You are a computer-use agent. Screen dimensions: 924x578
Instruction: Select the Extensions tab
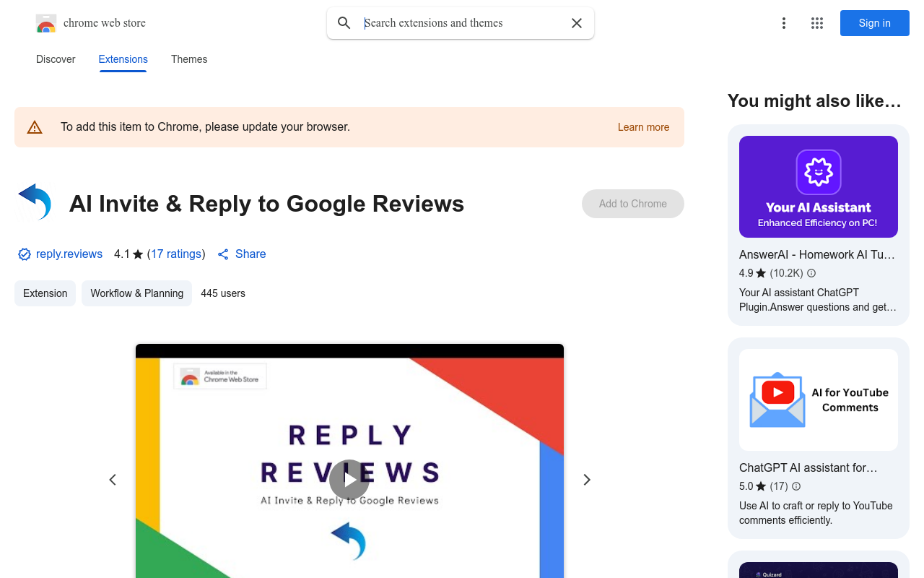pyautogui.click(x=123, y=59)
